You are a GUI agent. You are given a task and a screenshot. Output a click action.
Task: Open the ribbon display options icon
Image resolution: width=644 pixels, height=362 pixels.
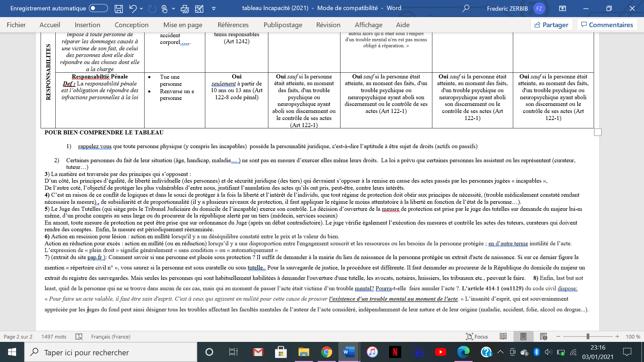pos(562,8)
